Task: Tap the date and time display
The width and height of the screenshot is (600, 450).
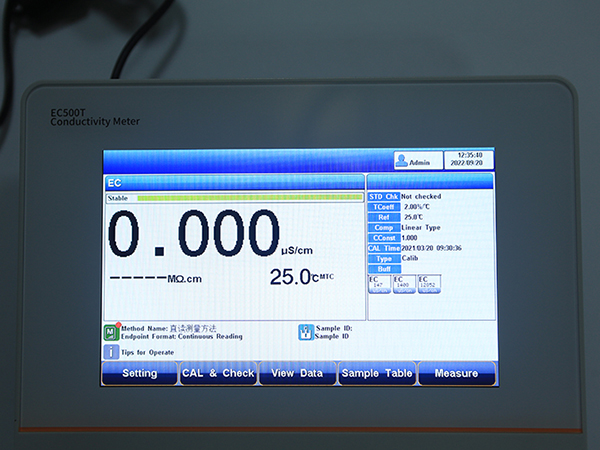Action: click(x=469, y=159)
